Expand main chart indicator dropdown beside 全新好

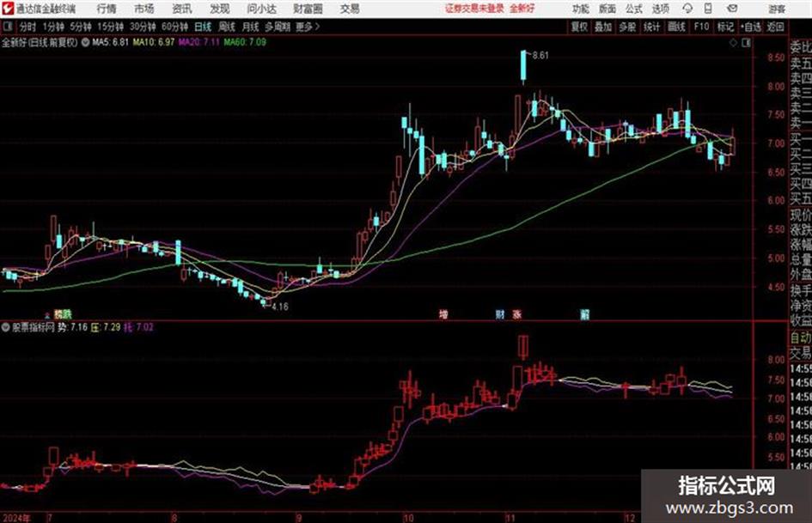point(85,42)
